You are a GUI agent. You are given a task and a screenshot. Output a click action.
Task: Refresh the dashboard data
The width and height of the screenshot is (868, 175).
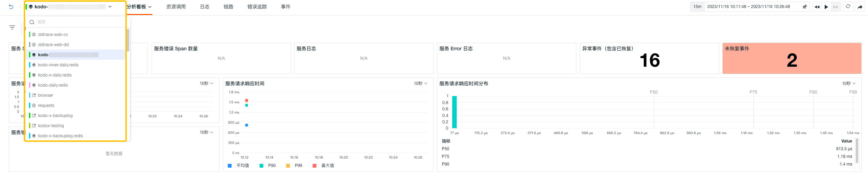pyautogui.click(x=848, y=7)
